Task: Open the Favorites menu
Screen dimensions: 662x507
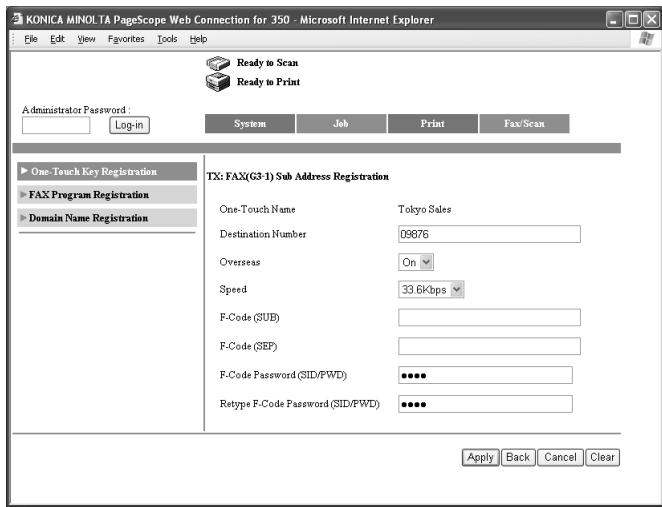Action: pos(126,39)
